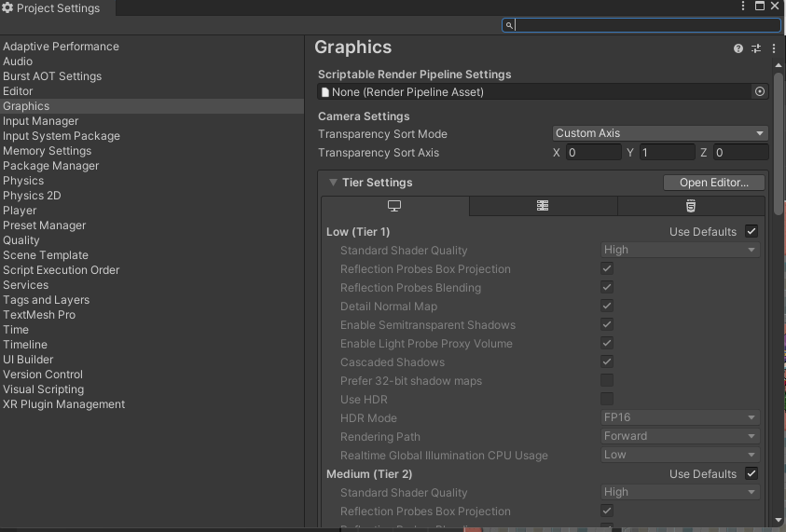
Task: Click the Open Editor button
Action: coord(714,183)
